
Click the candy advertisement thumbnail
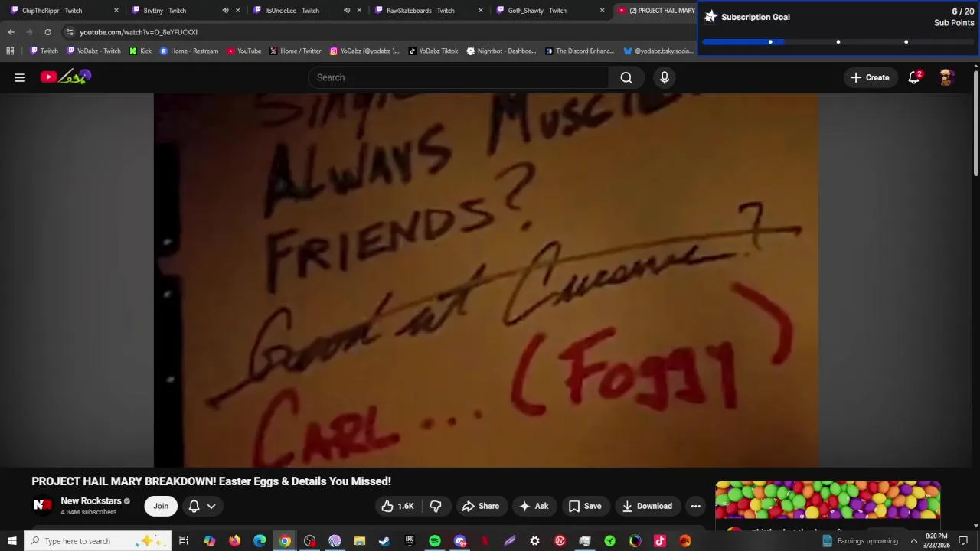[828, 500]
